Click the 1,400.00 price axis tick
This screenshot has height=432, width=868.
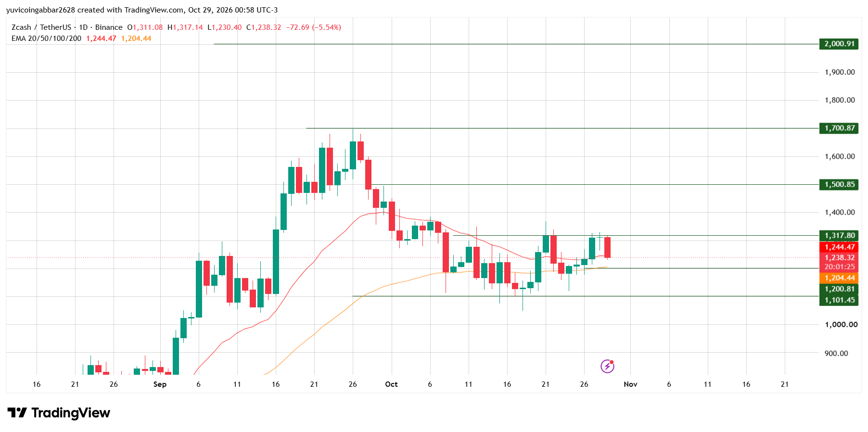click(840, 212)
